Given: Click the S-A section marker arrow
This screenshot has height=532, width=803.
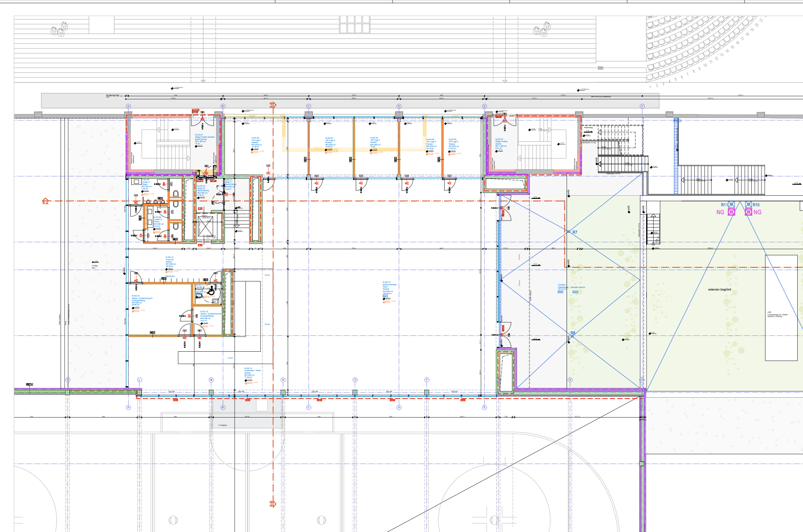Looking at the screenshot, I should point(45,201).
